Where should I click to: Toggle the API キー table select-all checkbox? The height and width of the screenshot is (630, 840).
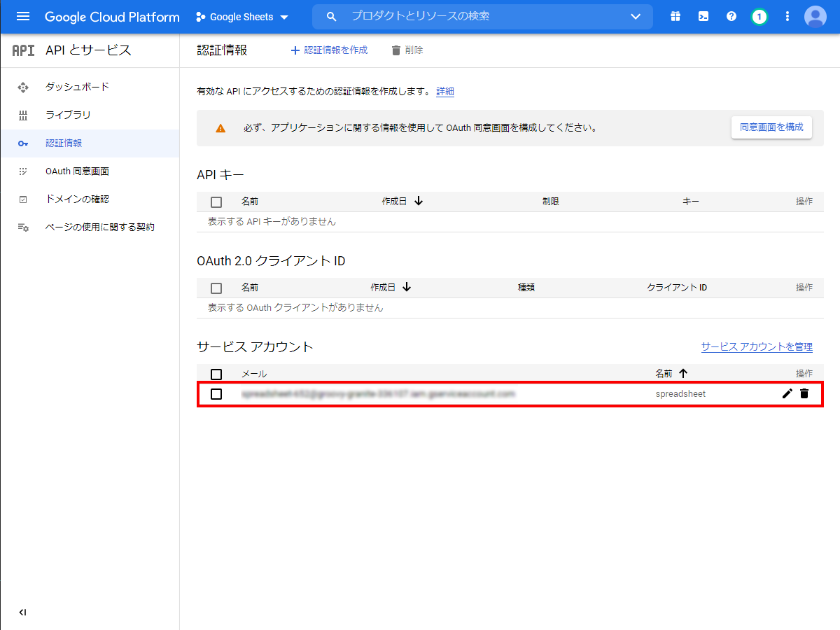(x=216, y=202)
